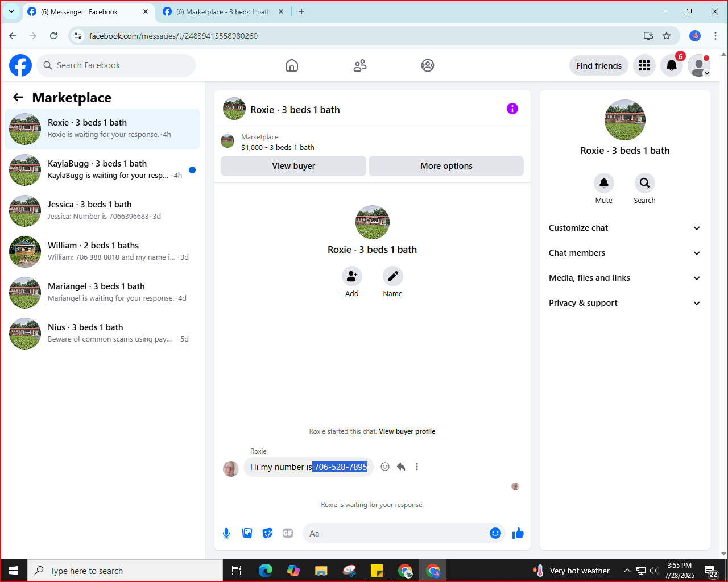Open Jessica 3 beds 1 bath conversation
Image resolution: width=728 pixels, height=582 pixels.
point(102,211)
